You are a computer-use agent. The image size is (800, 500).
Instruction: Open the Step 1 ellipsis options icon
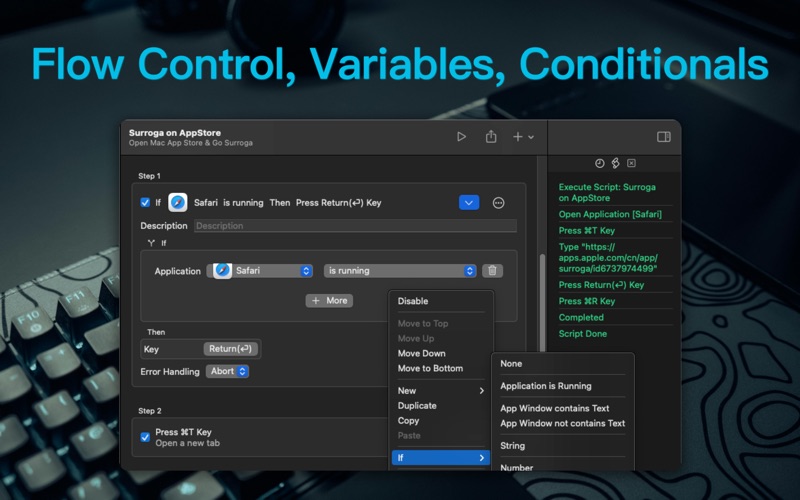point(498,203)
